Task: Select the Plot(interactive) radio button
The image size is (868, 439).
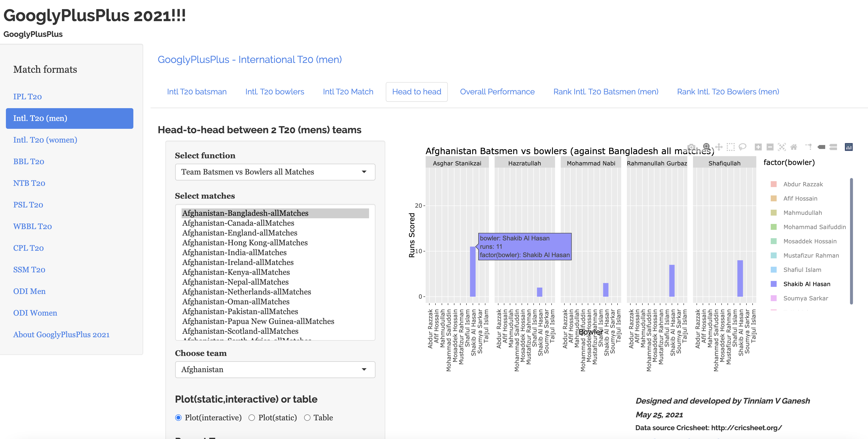Action: 179,418
